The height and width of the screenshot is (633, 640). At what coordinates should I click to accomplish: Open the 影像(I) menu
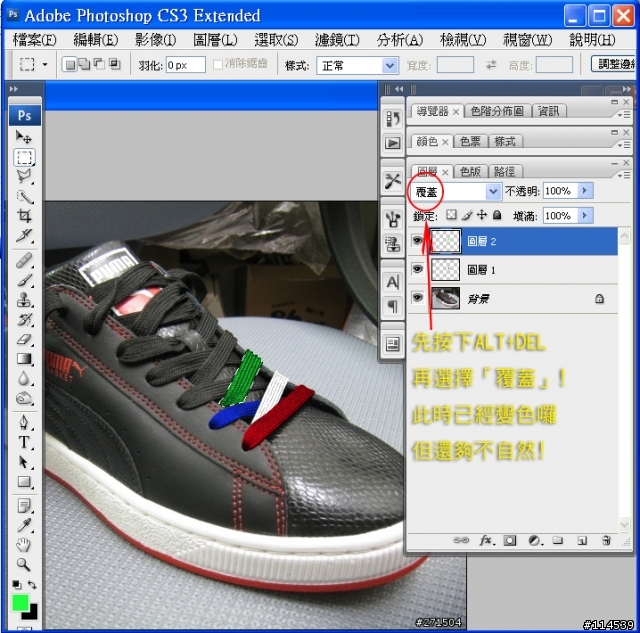155,40
